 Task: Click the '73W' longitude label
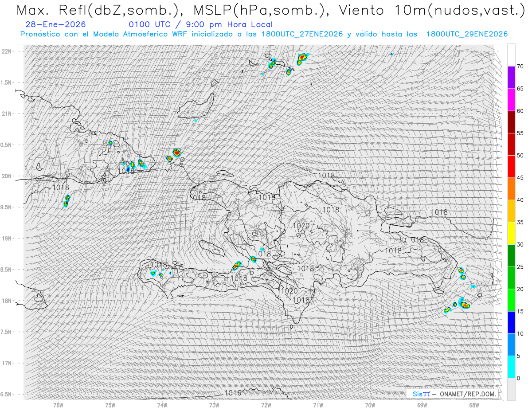pos(214,405)
